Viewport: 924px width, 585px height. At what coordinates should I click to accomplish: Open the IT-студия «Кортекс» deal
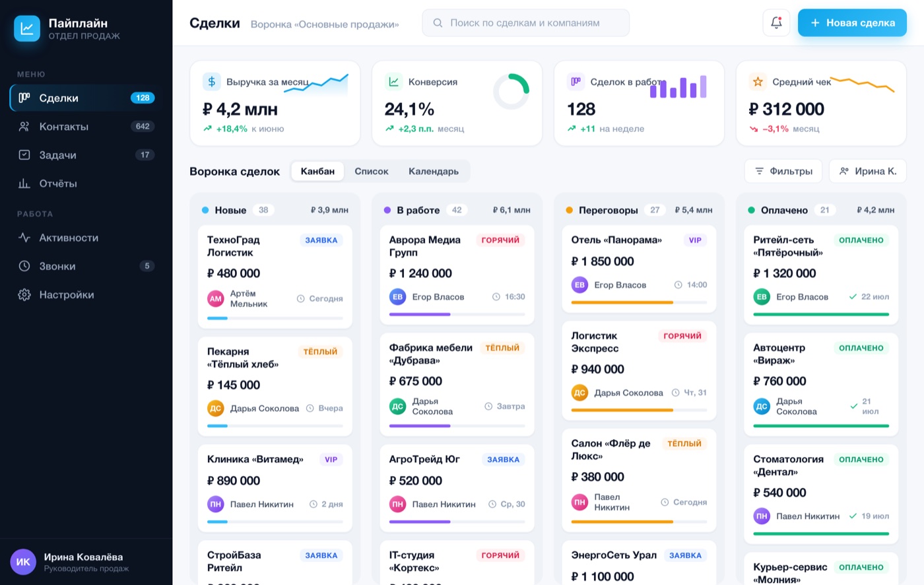[457, 563]
